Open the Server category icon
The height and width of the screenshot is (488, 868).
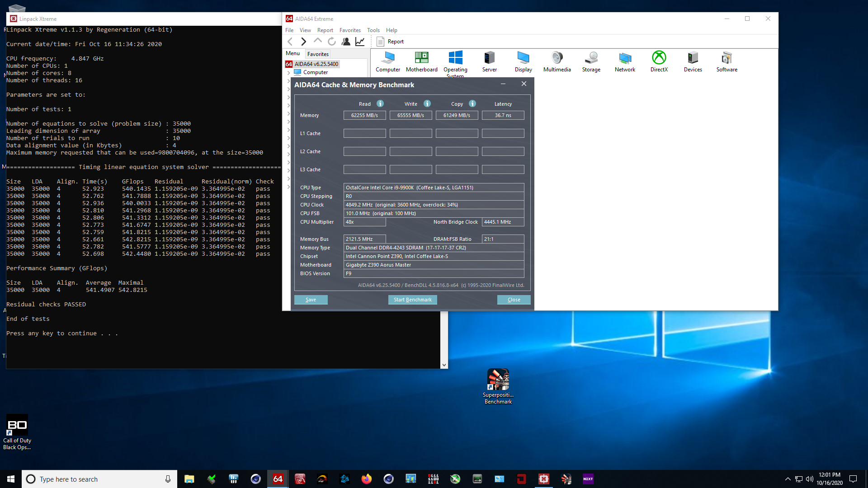(x=489, y=62)
